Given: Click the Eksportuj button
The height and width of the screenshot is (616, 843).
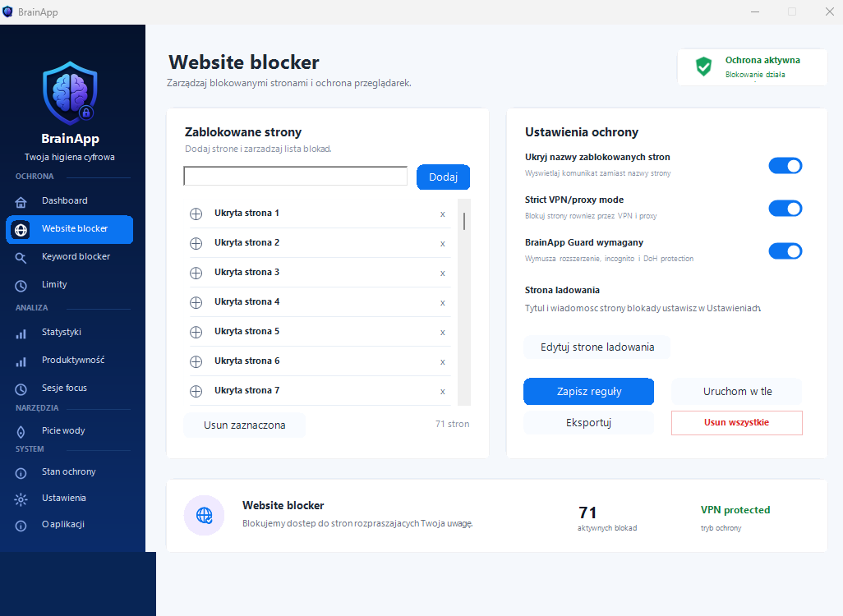Looking at the screenshot, I should click(588, 423).
